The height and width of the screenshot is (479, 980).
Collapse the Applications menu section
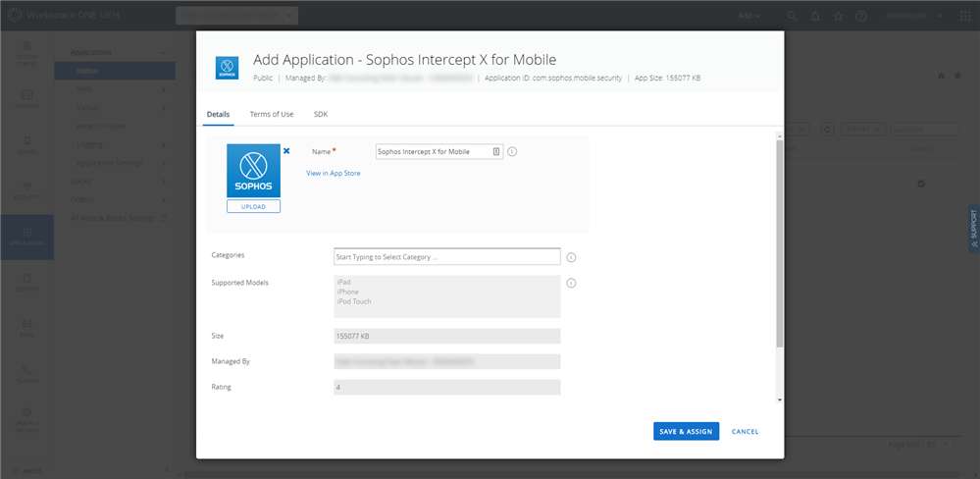tap(164, 53)
